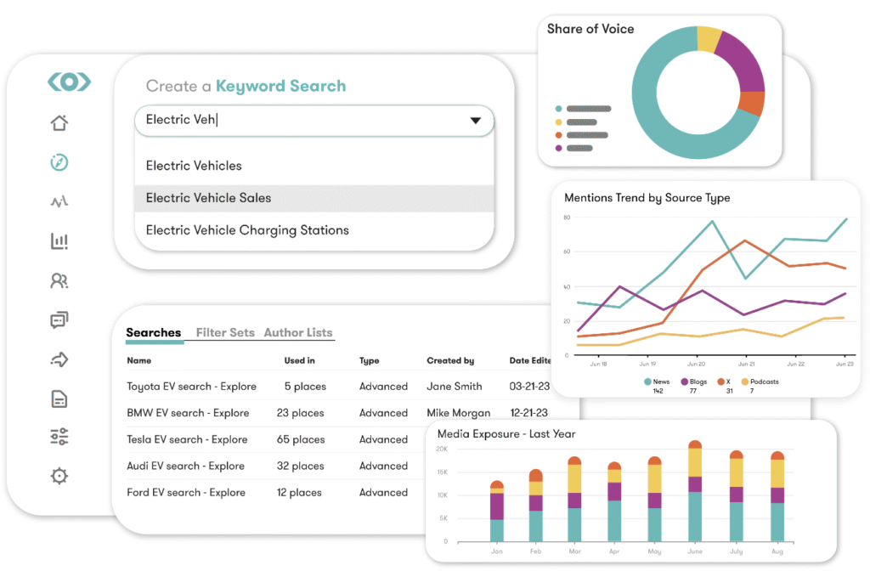Open 'Audi EV search - Explore' row
Image resolution: width=870 pixels, height=588 pixels.
tap(185, 466)
